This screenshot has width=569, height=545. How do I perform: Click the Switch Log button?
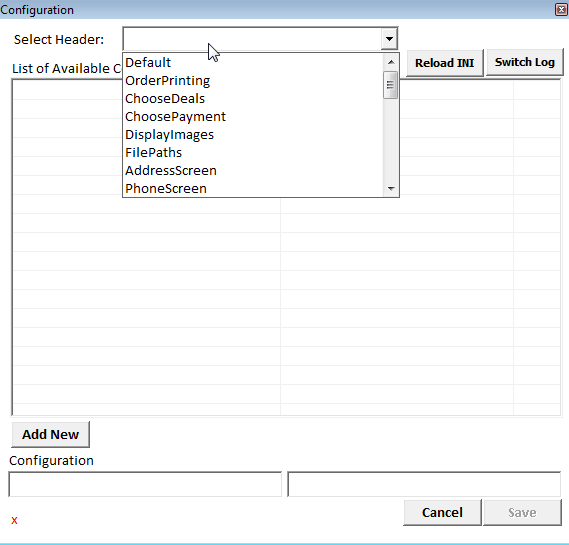click(x=525, y=62)
